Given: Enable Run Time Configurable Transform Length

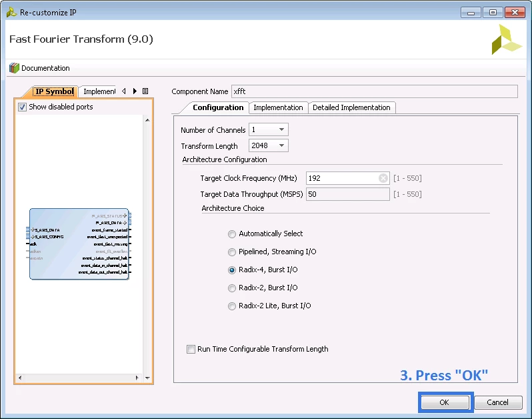Looking at the screenshot, I should coord(191,349).
